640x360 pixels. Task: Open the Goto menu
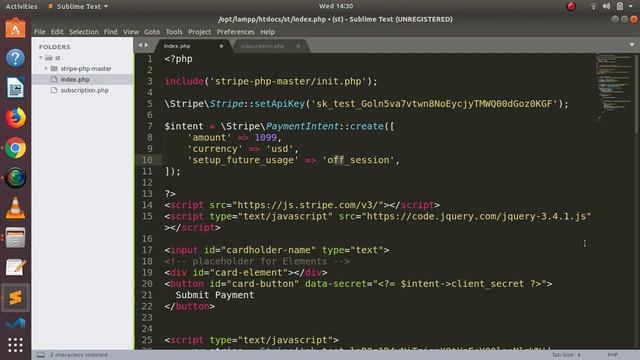152,32
